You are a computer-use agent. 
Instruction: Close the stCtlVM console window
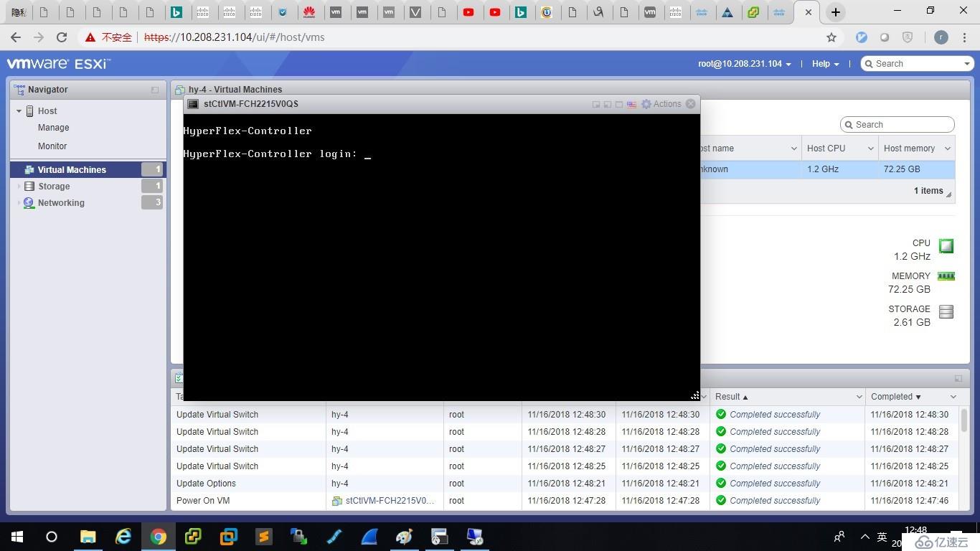click(691, 104)
